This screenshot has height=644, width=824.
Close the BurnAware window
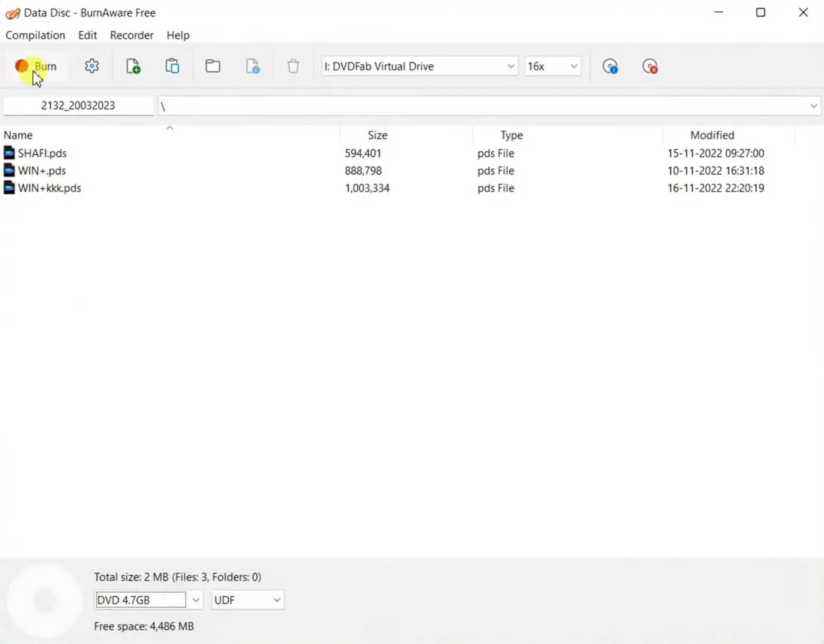(803, 13)
